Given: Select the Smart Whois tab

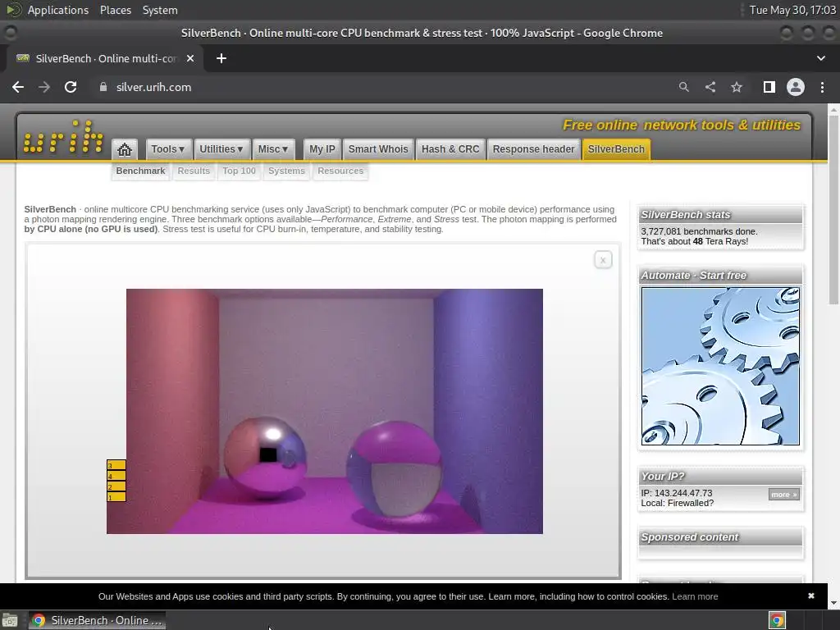Looking at the screenshot, I should (x=378, y=149).
